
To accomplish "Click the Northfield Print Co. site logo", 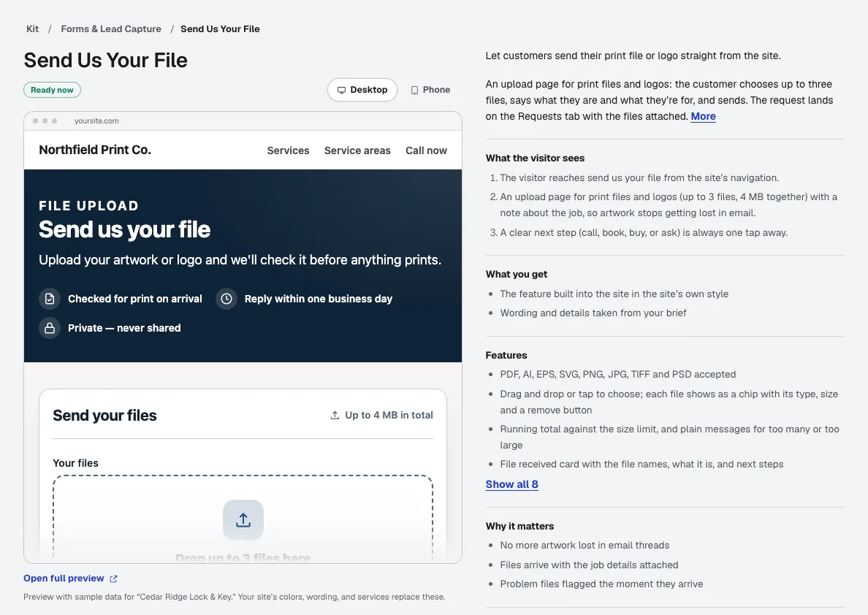I will pos(95,150).
